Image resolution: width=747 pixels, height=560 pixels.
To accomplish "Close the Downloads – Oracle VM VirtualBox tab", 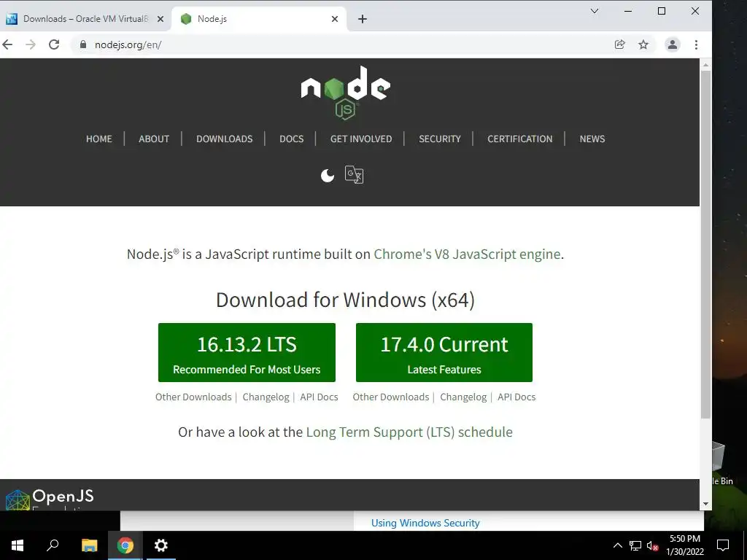I will (x=160, y=19).
